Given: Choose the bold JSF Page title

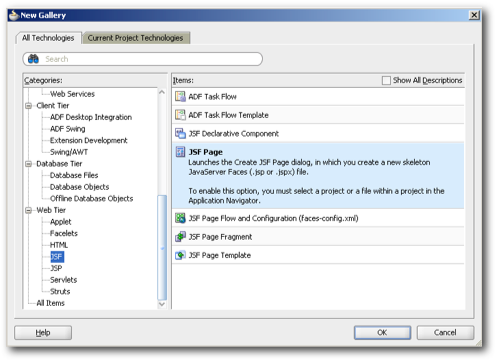Looking at the screenshot, I should (205, 152).
